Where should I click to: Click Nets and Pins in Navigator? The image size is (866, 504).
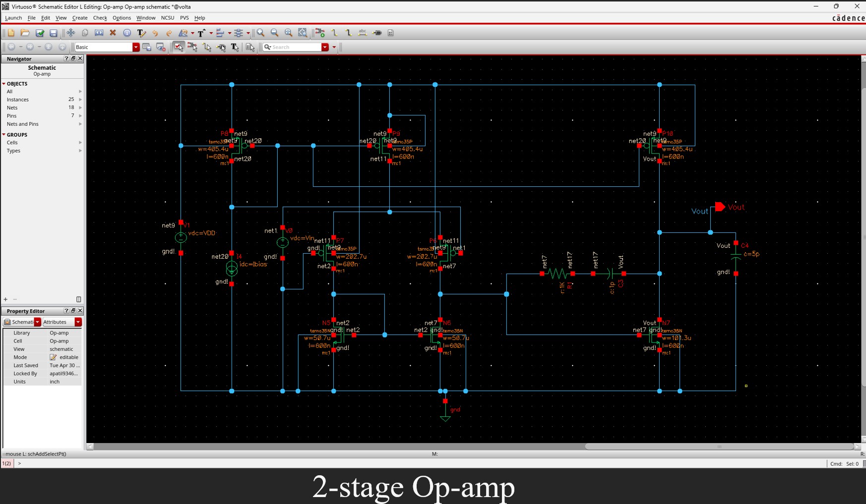22,124
